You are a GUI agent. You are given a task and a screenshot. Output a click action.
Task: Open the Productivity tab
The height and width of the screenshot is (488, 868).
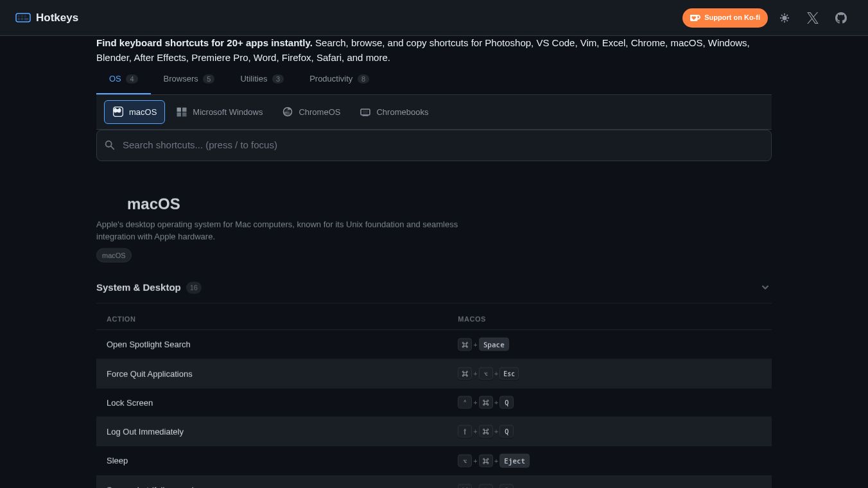(339, 79)
